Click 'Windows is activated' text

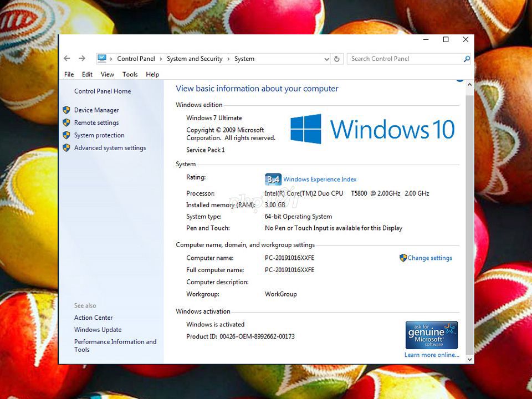click(x=215, y=324)
